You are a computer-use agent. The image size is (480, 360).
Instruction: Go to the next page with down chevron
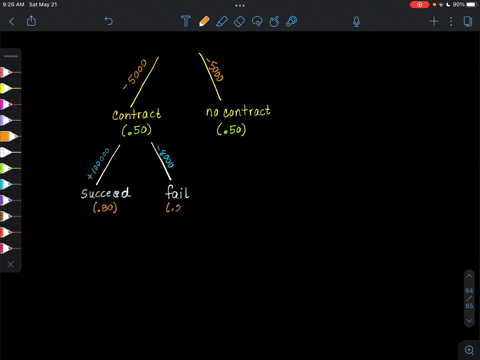[x=469, y=321]
